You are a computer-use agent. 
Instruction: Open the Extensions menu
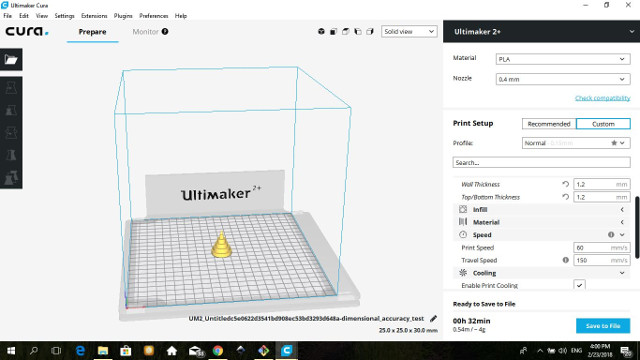click(94, 16)
